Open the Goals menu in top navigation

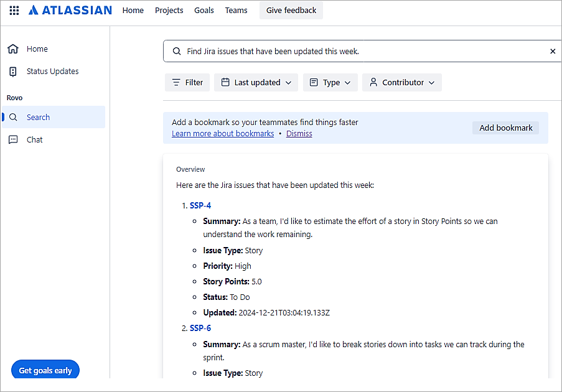[204, 11]
